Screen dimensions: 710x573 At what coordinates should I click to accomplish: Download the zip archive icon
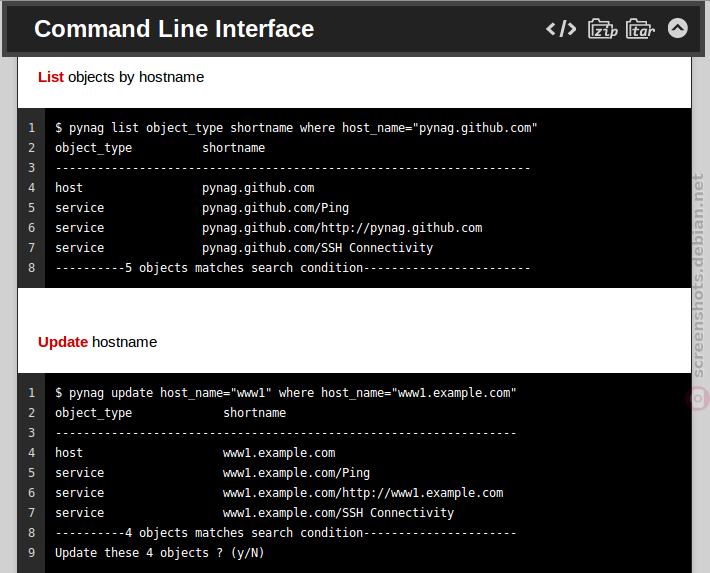coord(602,29)
